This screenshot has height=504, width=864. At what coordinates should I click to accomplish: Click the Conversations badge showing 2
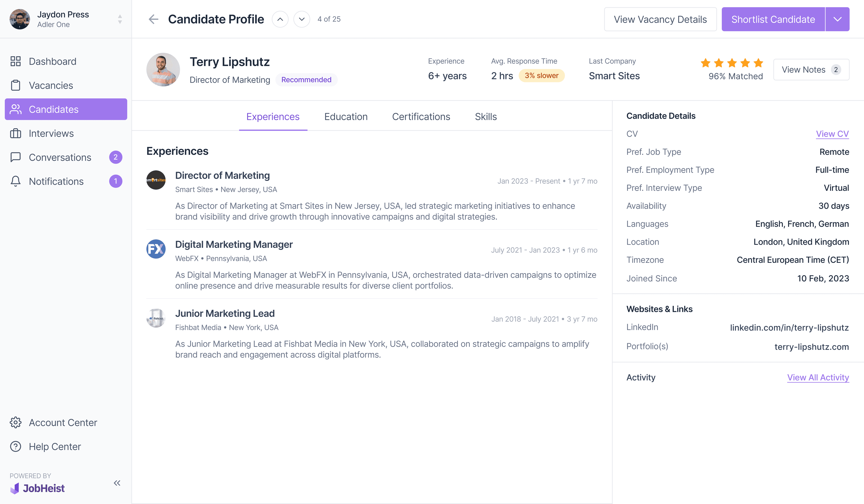tap(116, 157)
